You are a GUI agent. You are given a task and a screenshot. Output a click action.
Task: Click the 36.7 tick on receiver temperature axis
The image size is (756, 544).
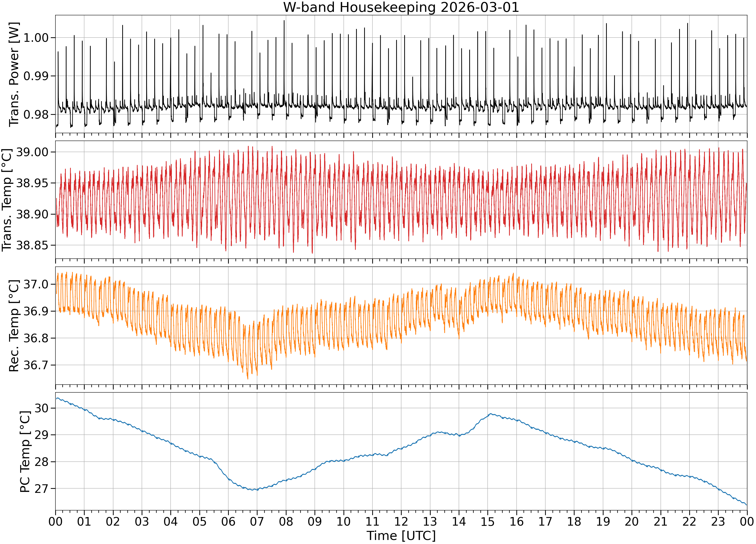(x=36, y=365)
